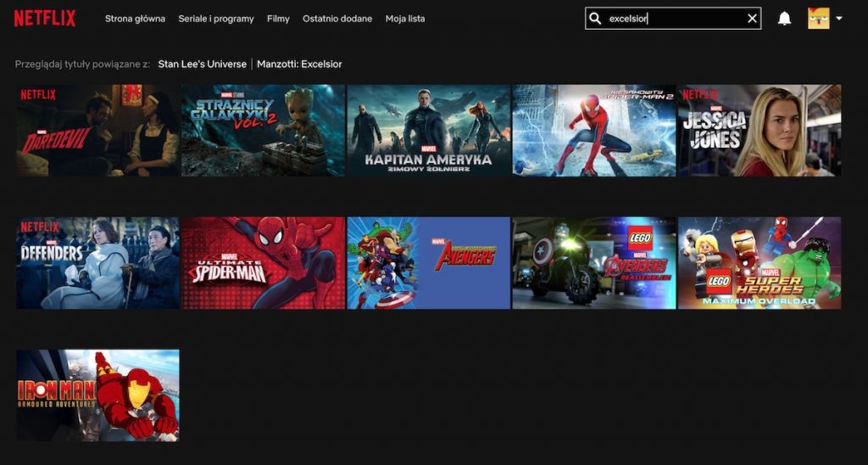Click the profile avatar picture
The height and width of the screenshot is (465, 868).
[819, 19]
